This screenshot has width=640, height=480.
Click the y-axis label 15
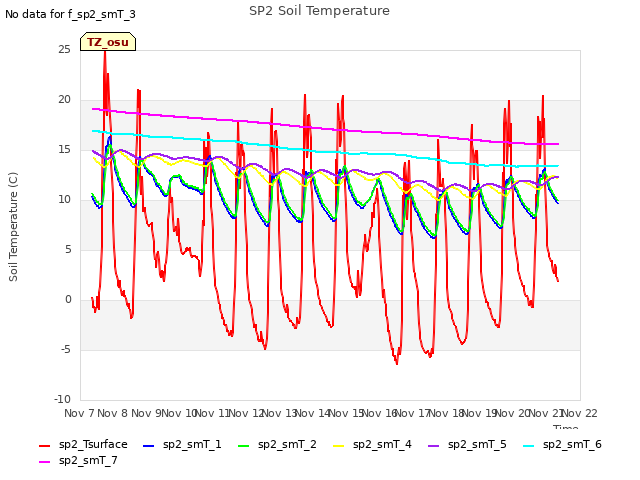pos(64,149)
